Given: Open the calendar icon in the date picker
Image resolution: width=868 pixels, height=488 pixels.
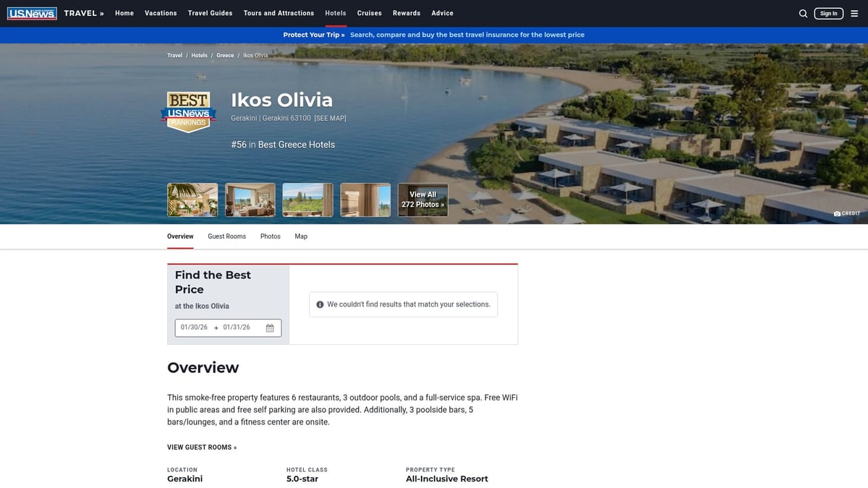Looking at the screenshot, I should [269, 328].
